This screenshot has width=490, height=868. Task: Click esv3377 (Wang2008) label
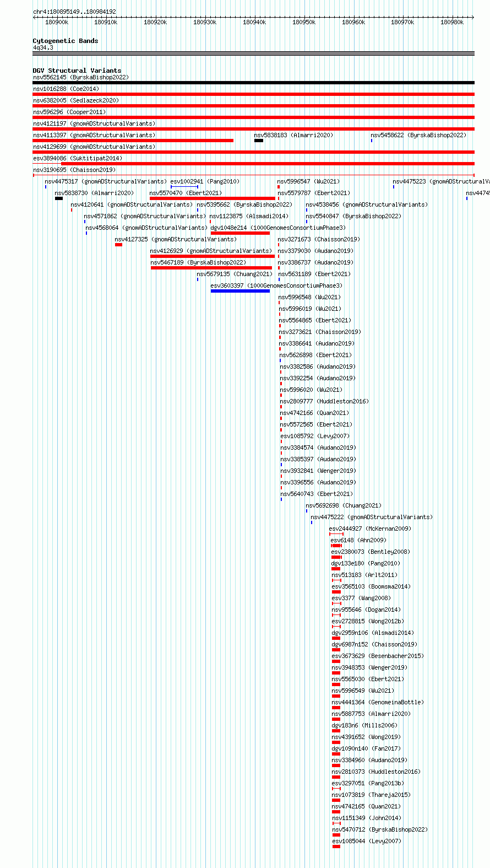(x=361, y=599)
